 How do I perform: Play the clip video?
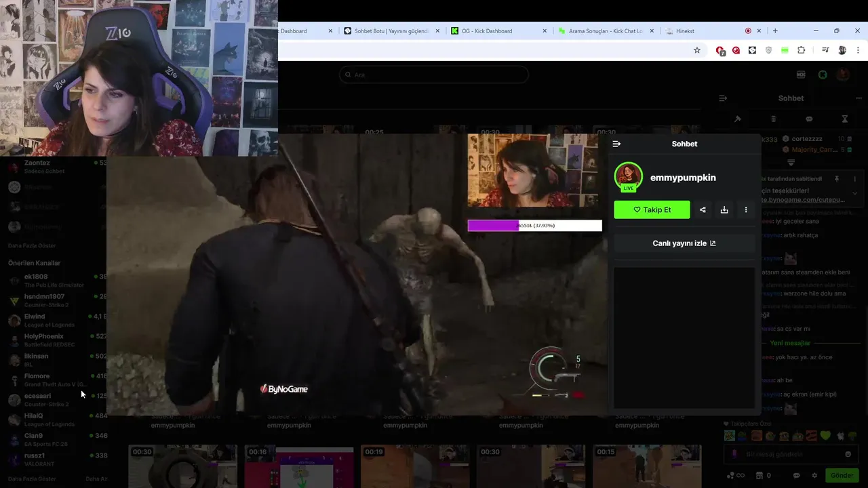click(357, 274)
